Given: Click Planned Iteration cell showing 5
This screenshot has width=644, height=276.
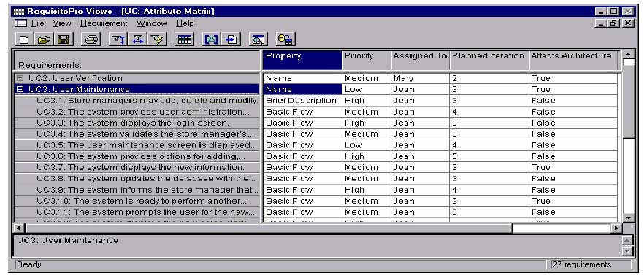Looking at the screenshot, I should 489,156.
